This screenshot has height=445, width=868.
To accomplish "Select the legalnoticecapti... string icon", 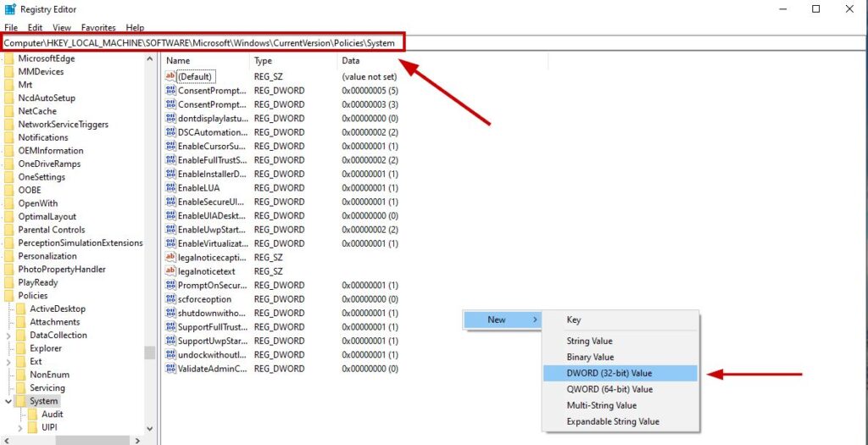I will click(x=170, y=258).
